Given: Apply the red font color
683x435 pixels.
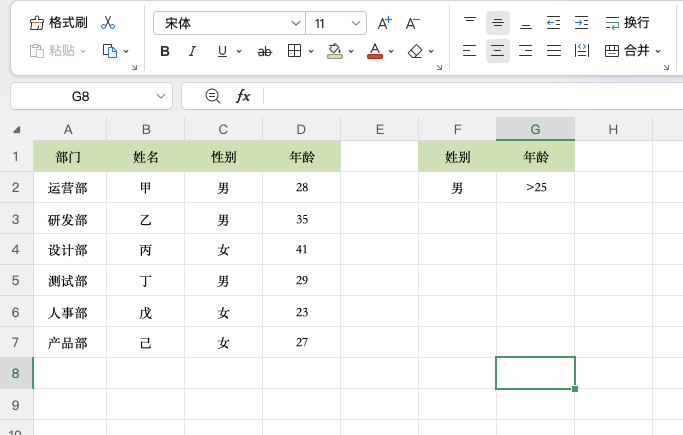Looking at the screenshot, I should point(375,51).
